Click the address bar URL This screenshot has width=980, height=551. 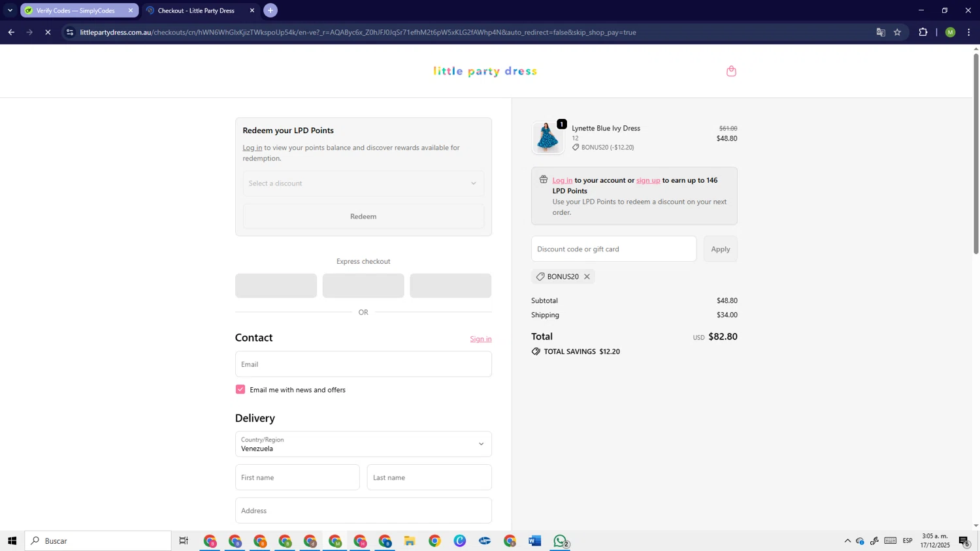(x=358, y=32)
